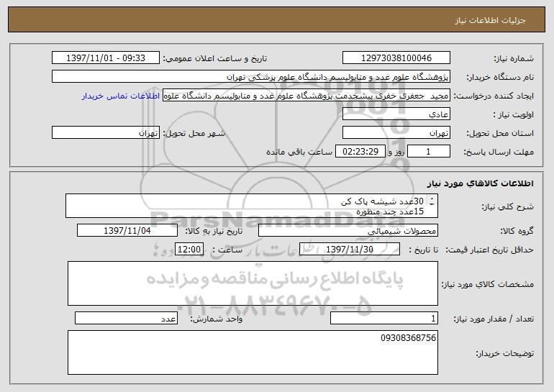The width and height of the screenshot is (554, 392).
Task: Click the label تعداد / مقدار مورد نیاز
Action: 494,319
